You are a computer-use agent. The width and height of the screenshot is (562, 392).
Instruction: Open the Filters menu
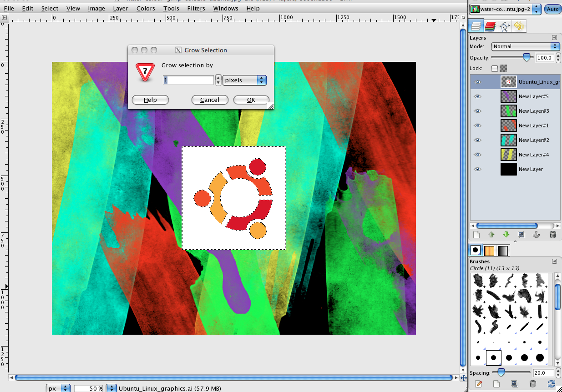click(196, 8)
